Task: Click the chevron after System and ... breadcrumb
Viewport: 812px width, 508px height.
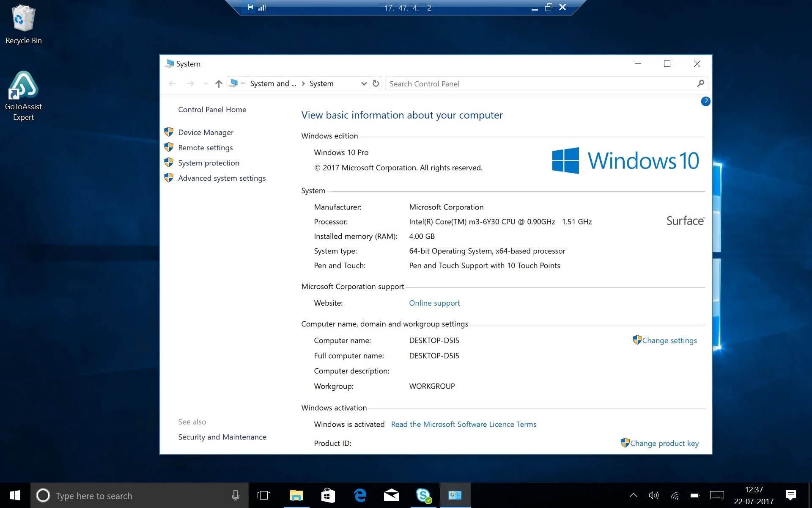Action: [x=303, y=84]
